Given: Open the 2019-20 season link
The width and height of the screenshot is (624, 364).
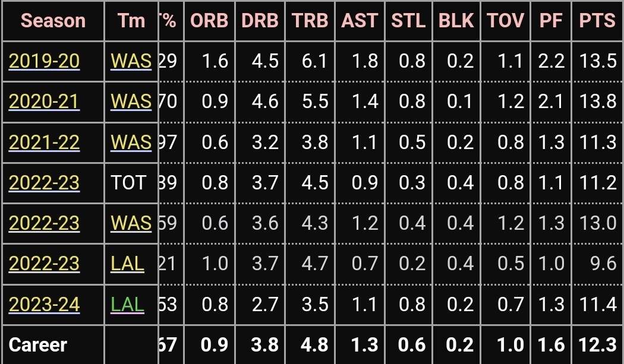Looking at the screenshot, I should (44, 61).
